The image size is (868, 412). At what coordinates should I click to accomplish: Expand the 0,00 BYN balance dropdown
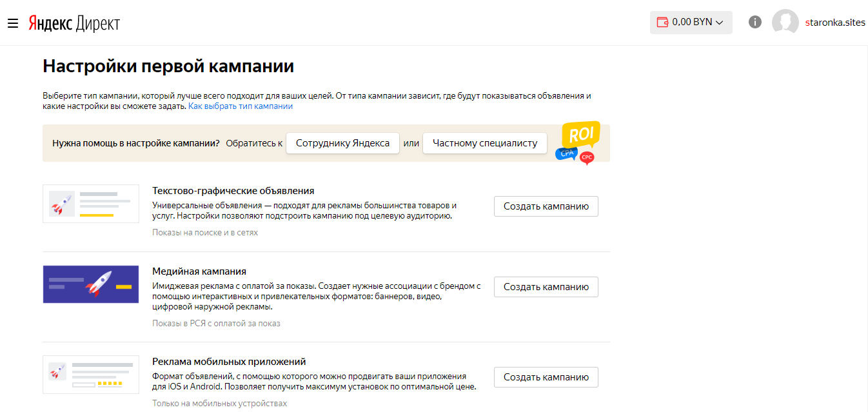point(691,22)
